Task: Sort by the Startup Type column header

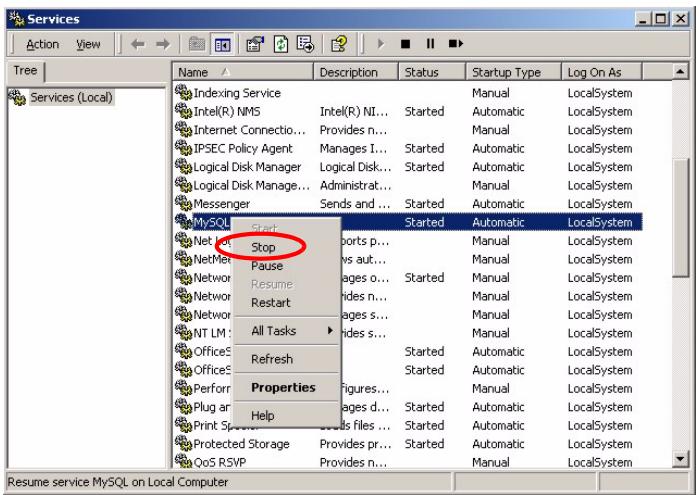Action: [513, 72]
